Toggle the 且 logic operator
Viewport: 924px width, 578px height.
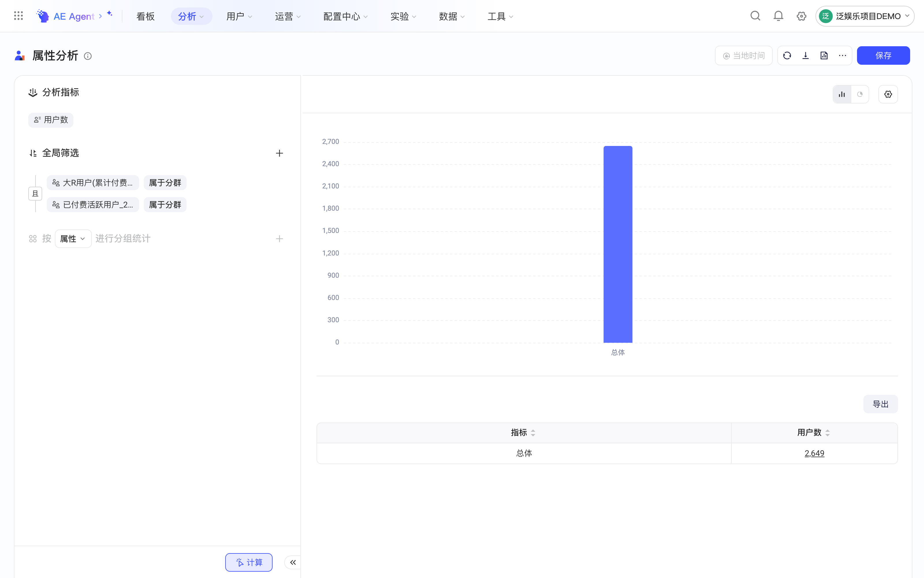[x=35, y=194]
